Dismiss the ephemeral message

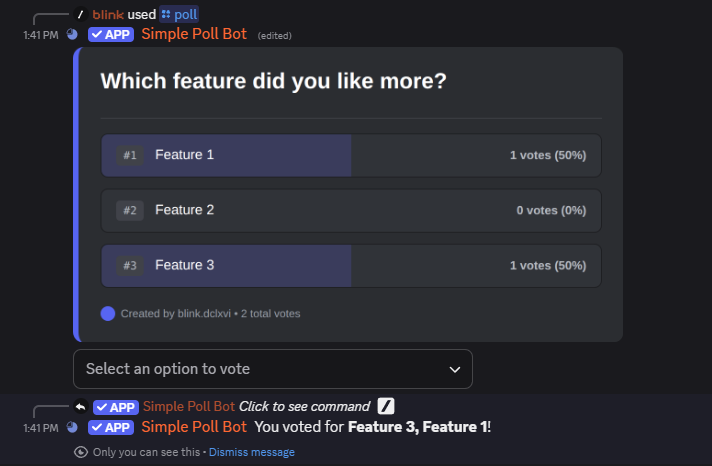(x=251, y=452)
